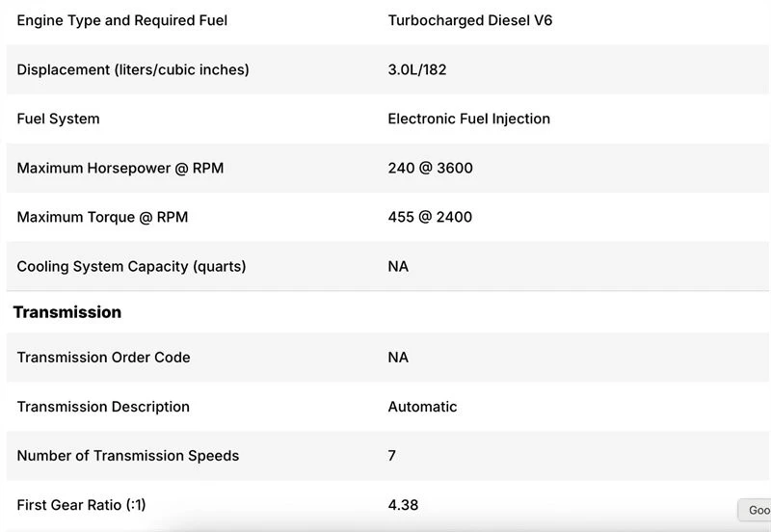Select the 240 @ 3600 horsepower value

(x=430, y=168)
